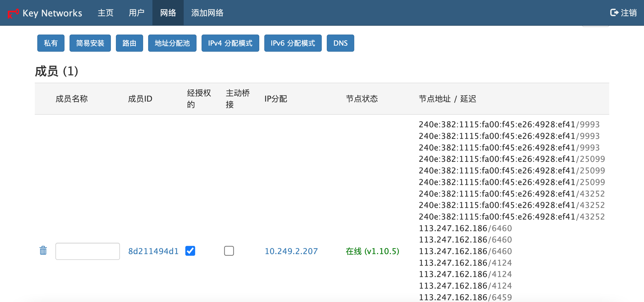The height and width of the screenshot is (302, 644).
Task: Click the 简易安装 (Easy Setup) tab
Action: click(x=91, y=43)
